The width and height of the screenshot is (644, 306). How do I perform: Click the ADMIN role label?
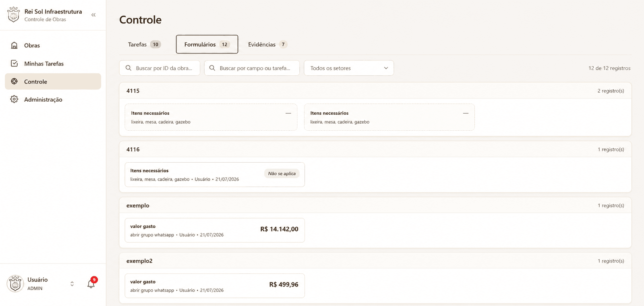[35, 288]
